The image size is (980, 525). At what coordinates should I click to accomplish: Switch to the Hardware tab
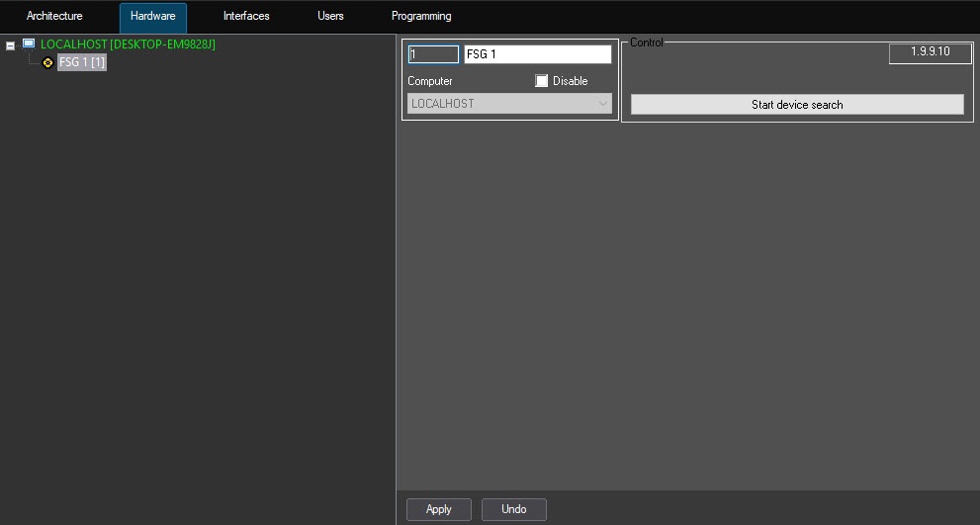tap(153, 17)
